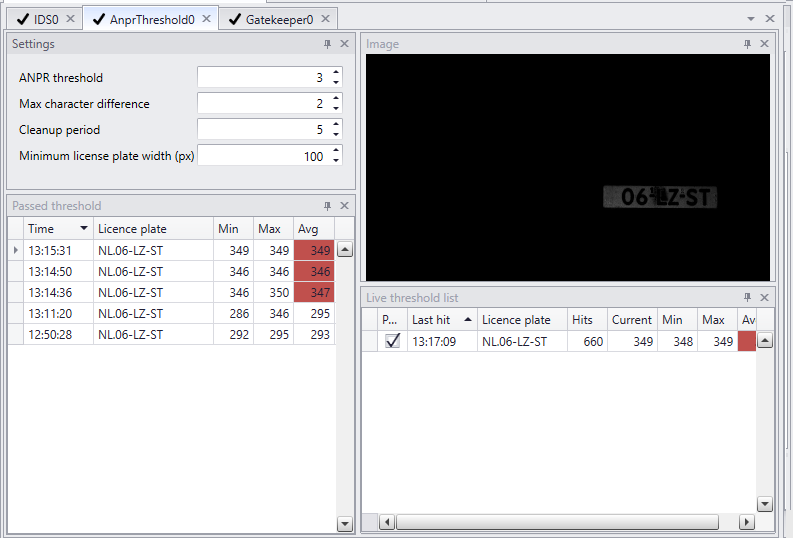The height and width of the screenshot is (538, 793).
Task: Close the document tab group
Action: coord(770,19)
